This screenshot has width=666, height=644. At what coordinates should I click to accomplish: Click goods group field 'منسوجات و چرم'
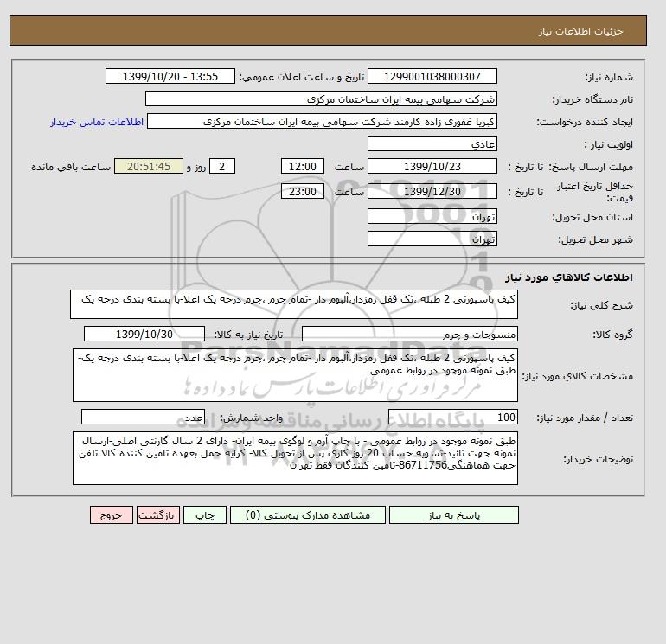[409, 334]
